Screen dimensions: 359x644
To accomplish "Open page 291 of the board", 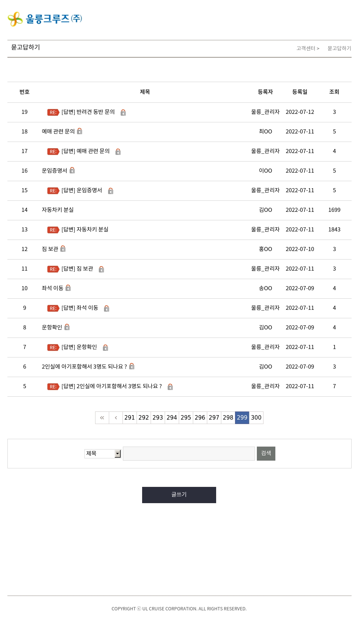I will click(130, 418).
